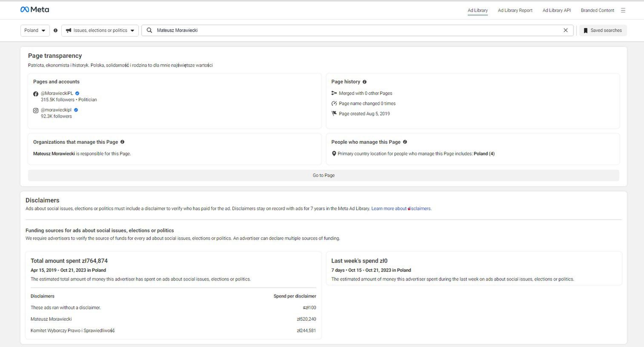Image resolution: width=644 pixels, height=347 pixels.
Task: Open the hamburger menu icon
Action: tap(623, 10)
